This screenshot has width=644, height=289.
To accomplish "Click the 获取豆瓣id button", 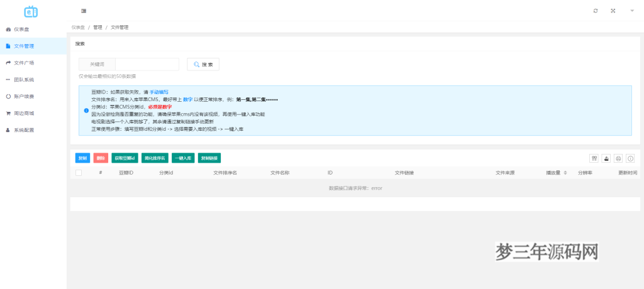I will pyautogui.click(x=125, y=158).
